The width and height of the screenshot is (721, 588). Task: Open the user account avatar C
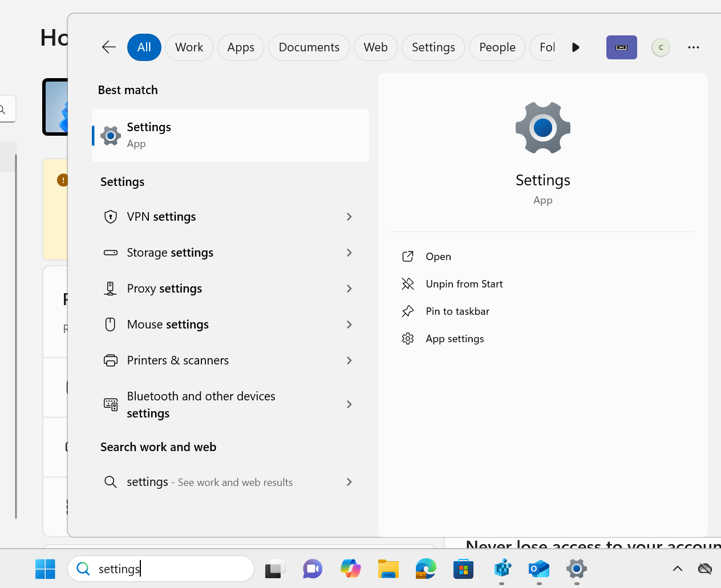point(661,47)
